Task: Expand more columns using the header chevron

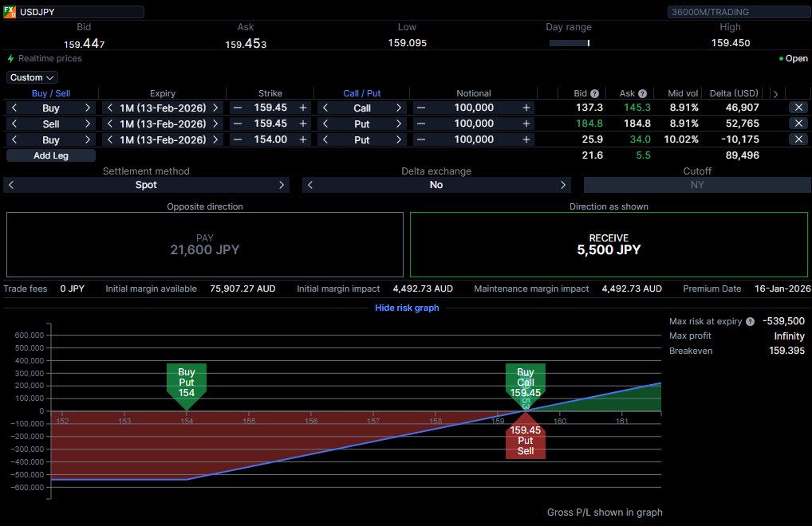Action: pyautogui.click(x=775, y=93)
